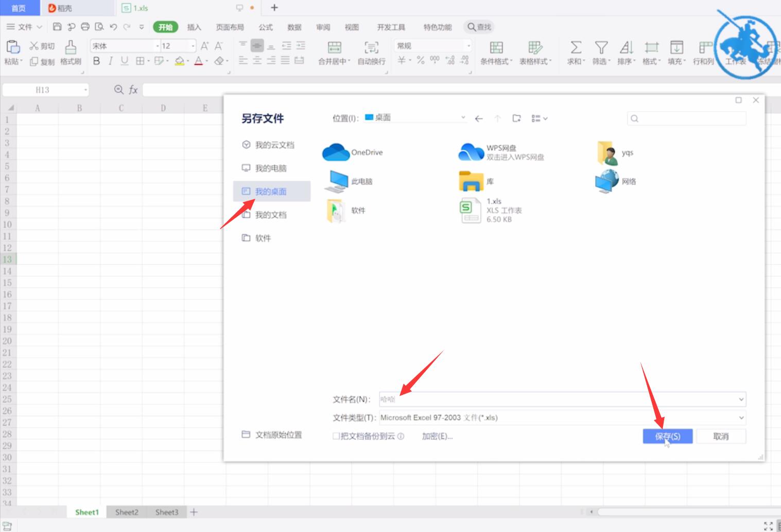Click the Fill (填充) icon
Viewport: 781px width, 532px height.
tap(676, 47)
